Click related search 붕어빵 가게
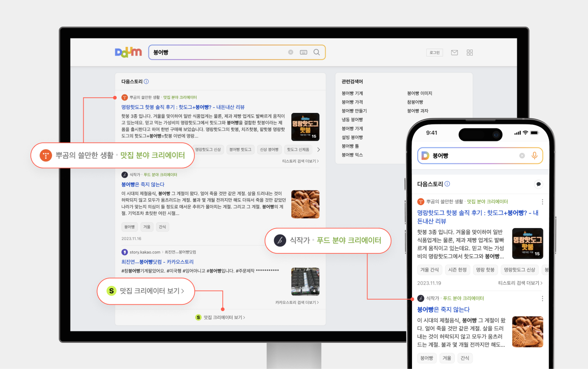Viewport: 588px width, 369px height. coord(352,129)
